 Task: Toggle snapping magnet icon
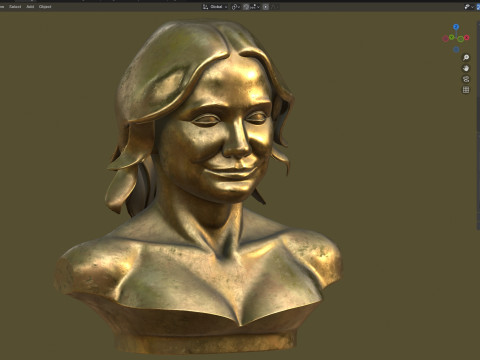click(x=246, y=7)
